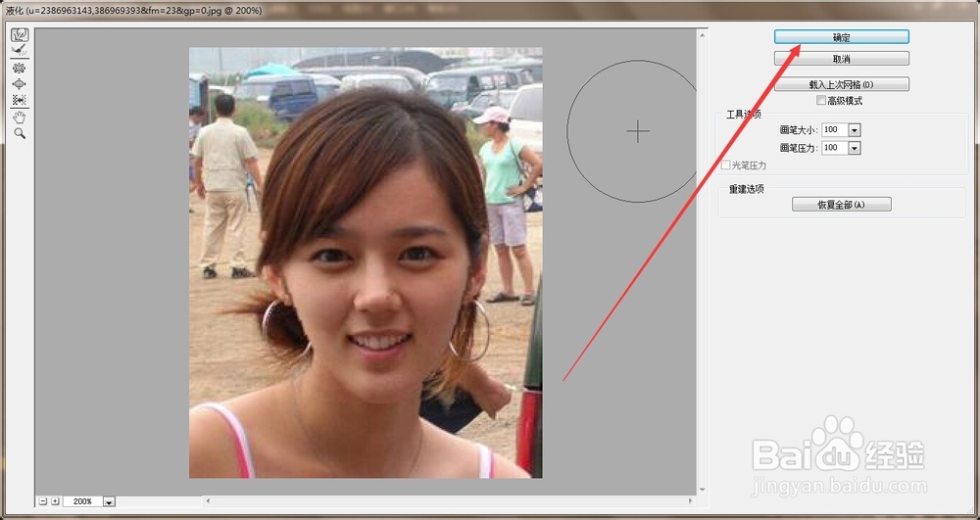This screenshot has height=520, width=980.
Task: Toggle the 光笔压力 checkbox
Action: click(x=725, y=165)
